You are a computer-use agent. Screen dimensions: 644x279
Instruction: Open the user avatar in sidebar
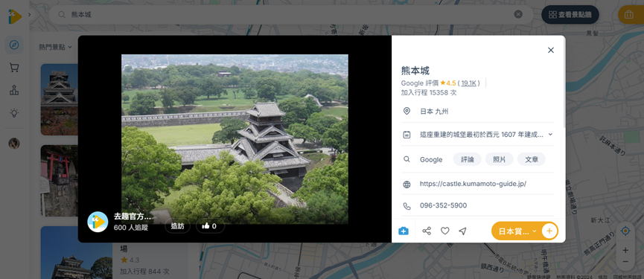point(14,143)
